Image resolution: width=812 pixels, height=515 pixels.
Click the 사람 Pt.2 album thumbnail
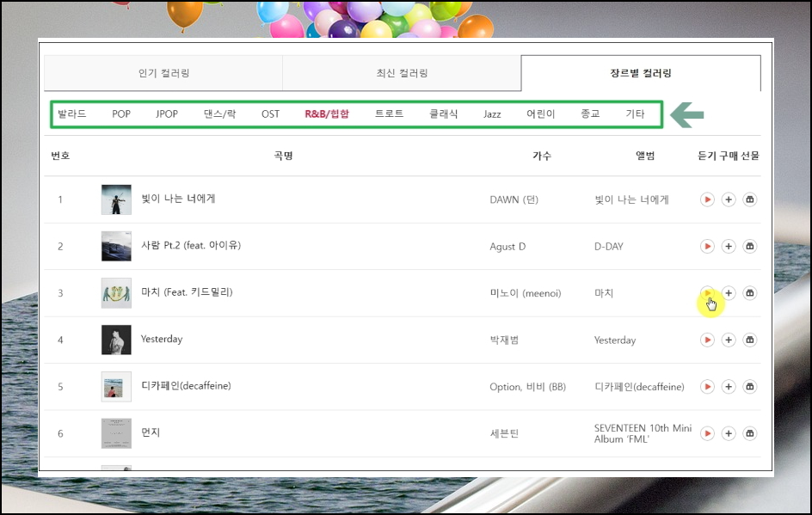point(116,247)
